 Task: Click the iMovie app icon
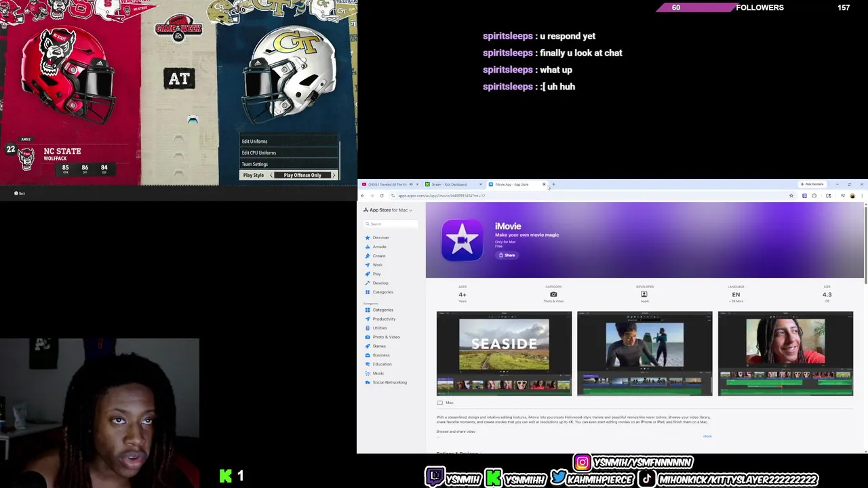point(462,240)
